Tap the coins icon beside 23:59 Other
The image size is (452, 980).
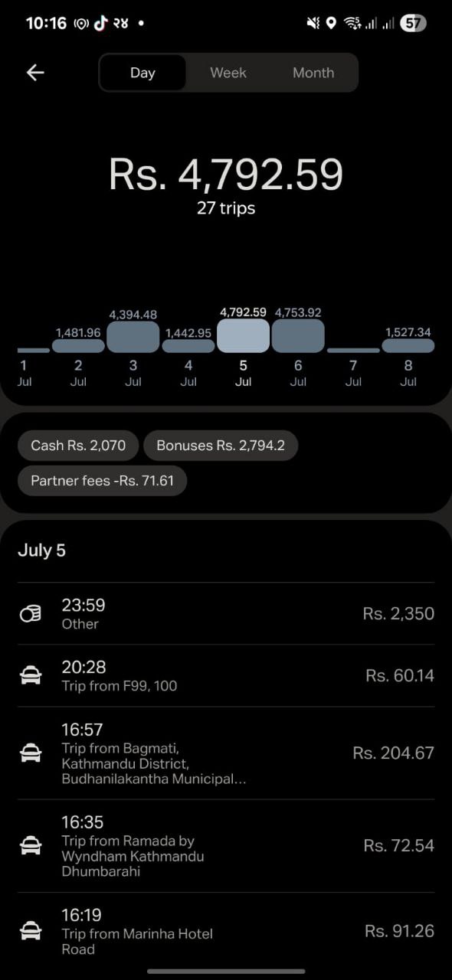click(x=31, y=613)
